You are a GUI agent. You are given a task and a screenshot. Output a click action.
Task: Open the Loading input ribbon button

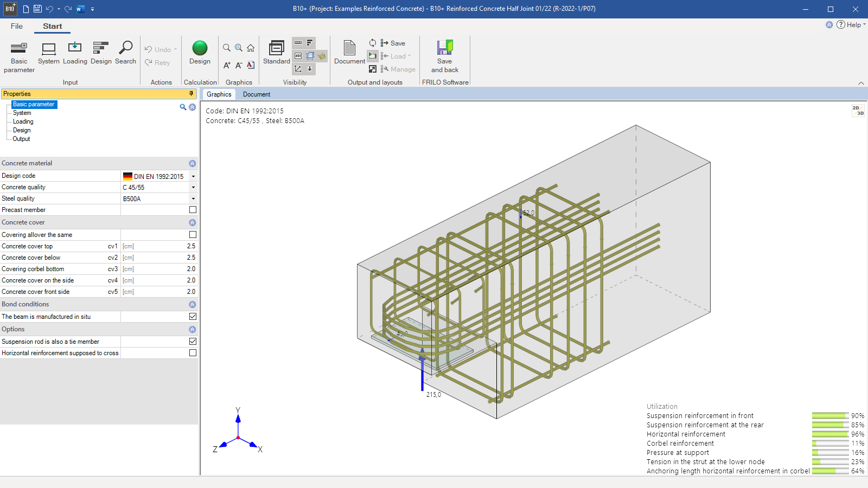(x=75, y=53)
